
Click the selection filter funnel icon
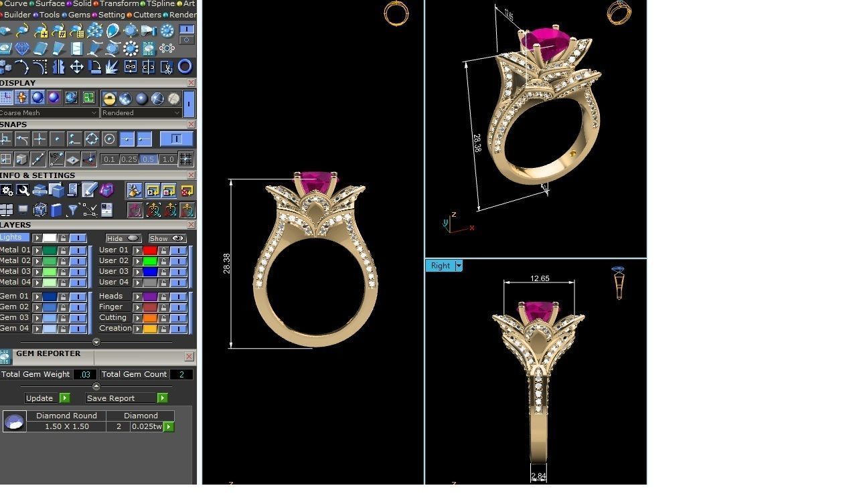point(73,209)
